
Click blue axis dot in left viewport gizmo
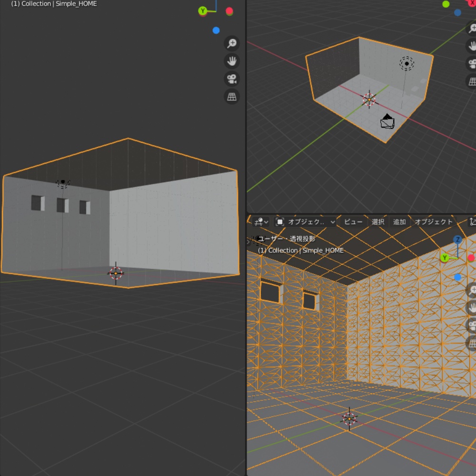[x=216, y=30]
